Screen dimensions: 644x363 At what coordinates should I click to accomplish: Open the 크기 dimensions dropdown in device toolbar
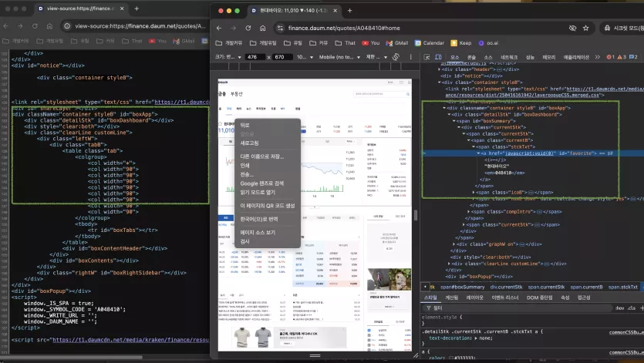(228, 57)
